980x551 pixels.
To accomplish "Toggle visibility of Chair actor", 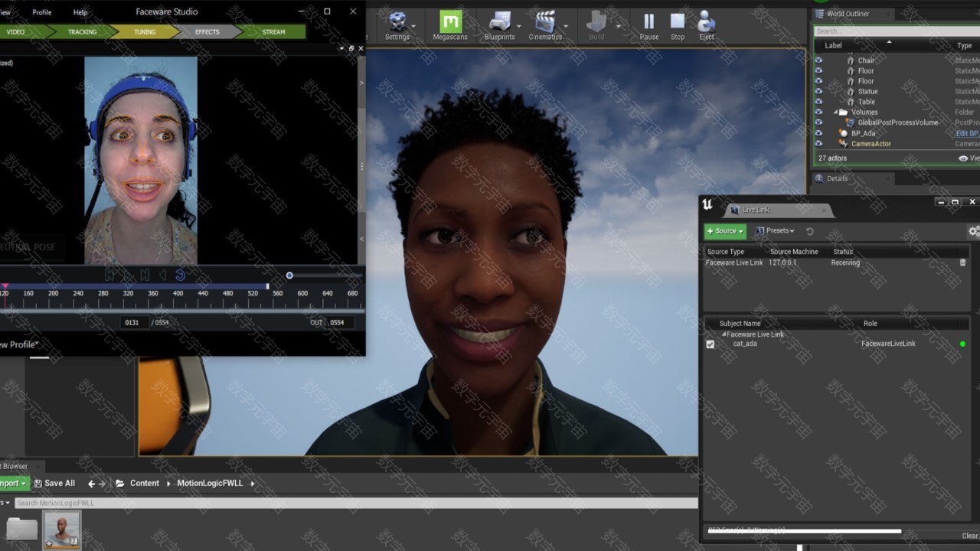I will [x=818, y=60].
